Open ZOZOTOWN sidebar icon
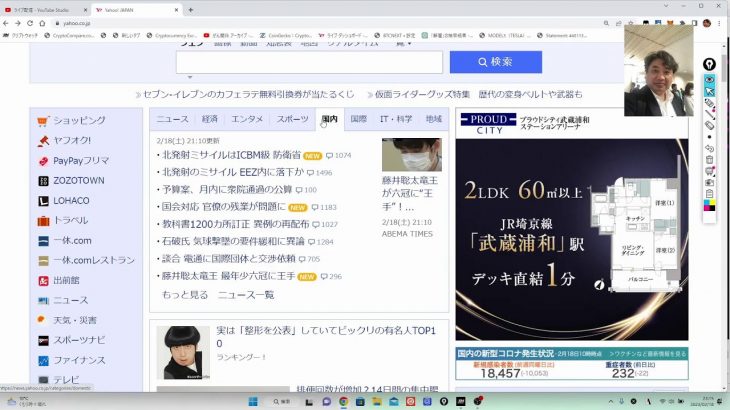Image resolution: width=730 pixels, height=410 pixels. coord(43,181)
